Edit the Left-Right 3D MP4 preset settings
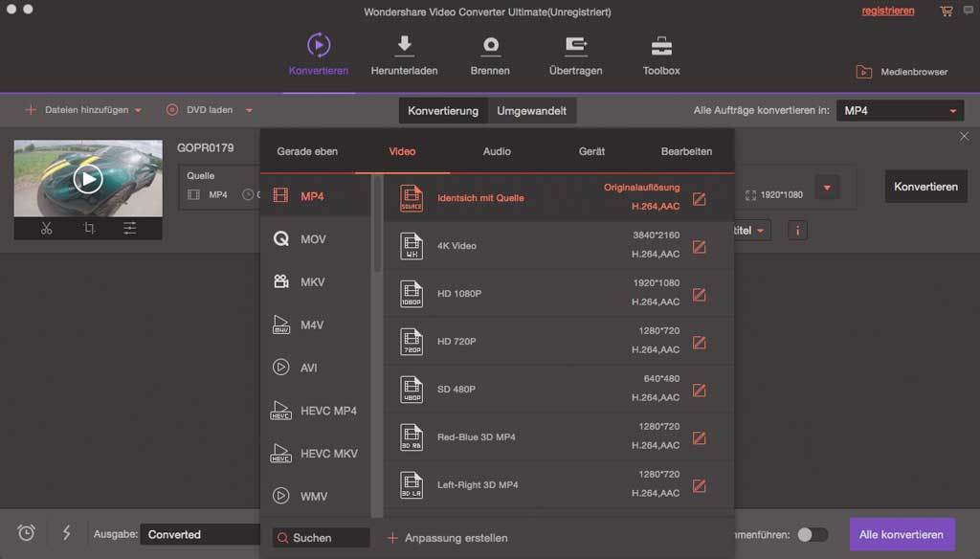Image resolution: width=980 pixels, height=559 pixels. (x=700, y=486)
